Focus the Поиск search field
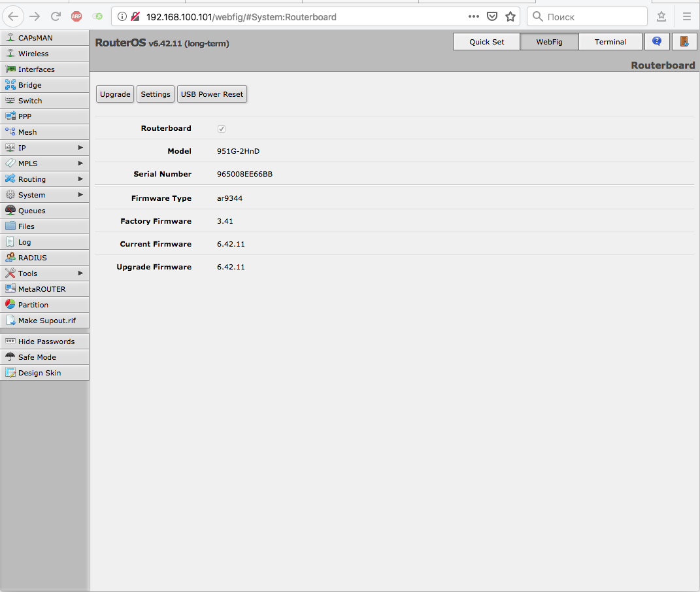Viewport: 700px width, 592px height. (x=587, y=17)
